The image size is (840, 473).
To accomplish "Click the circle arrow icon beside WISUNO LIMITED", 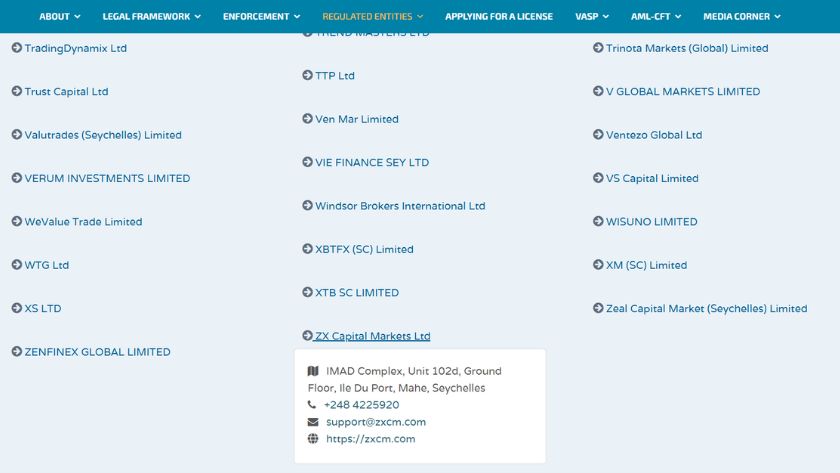I will coord(598,222).
